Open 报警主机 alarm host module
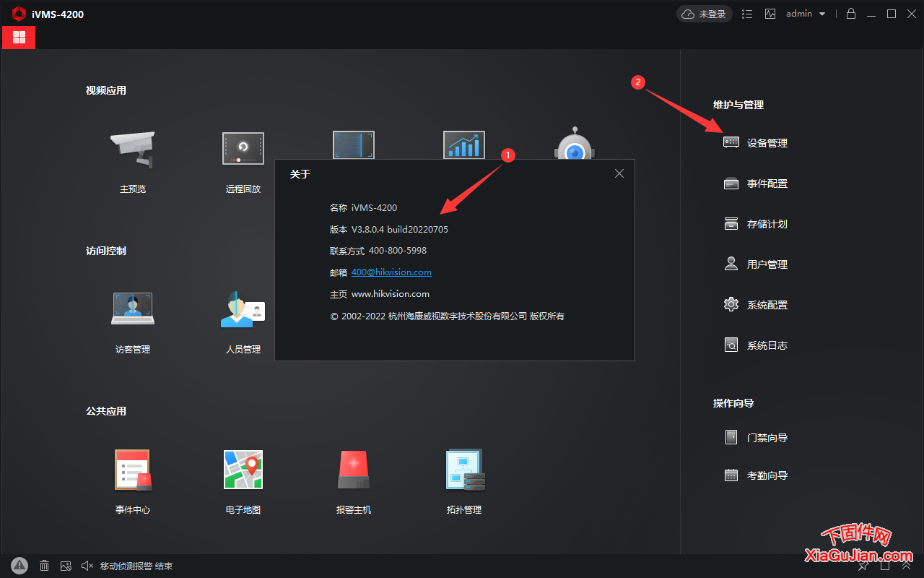 click(354, 483)
